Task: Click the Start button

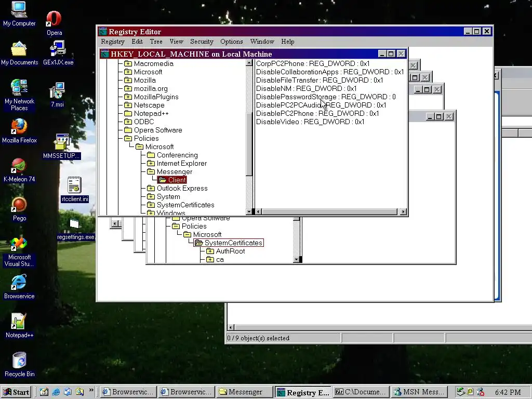Action: point(16,392)
